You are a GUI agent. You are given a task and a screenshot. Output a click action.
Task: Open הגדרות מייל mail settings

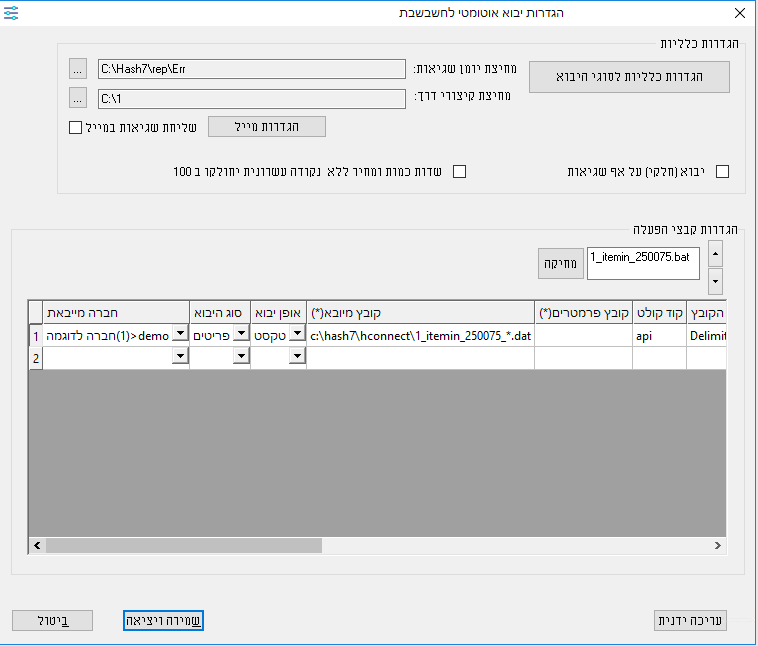point(267,127)
